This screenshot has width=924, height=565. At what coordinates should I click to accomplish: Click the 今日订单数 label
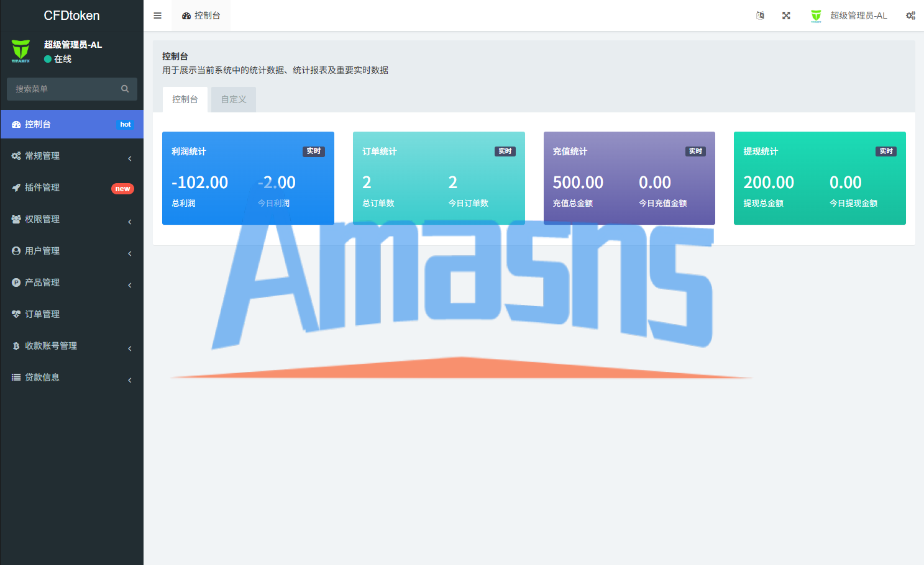click(x=469, y=203)
